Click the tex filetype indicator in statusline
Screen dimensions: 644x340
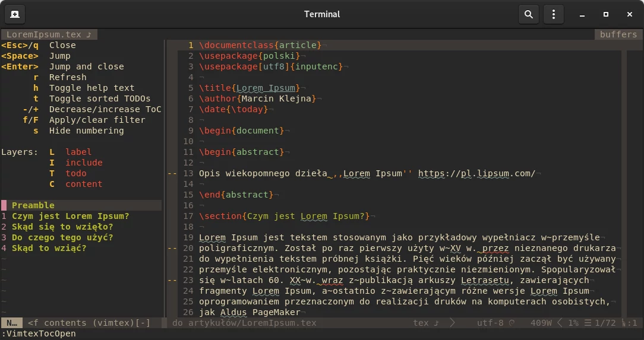tap(421, 323)
